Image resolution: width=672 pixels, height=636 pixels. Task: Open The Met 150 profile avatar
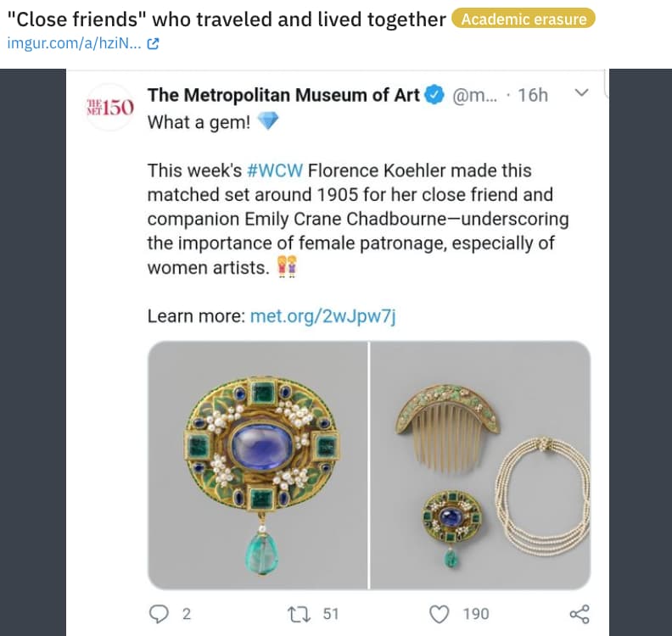click(x=110, y=107)
